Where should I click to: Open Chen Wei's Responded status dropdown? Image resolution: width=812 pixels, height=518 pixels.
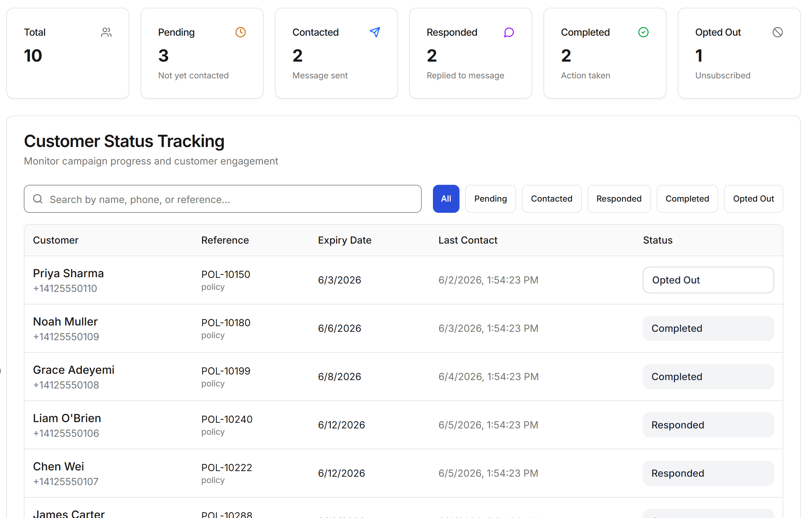(x=708, y=473)
